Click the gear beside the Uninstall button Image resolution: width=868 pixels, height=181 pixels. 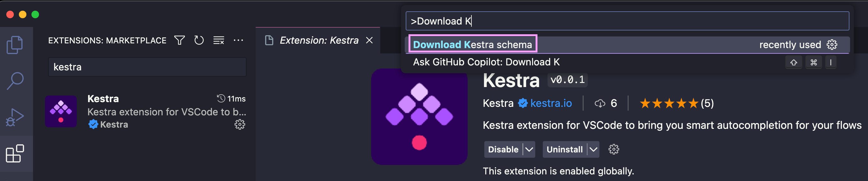coord(614,149)
